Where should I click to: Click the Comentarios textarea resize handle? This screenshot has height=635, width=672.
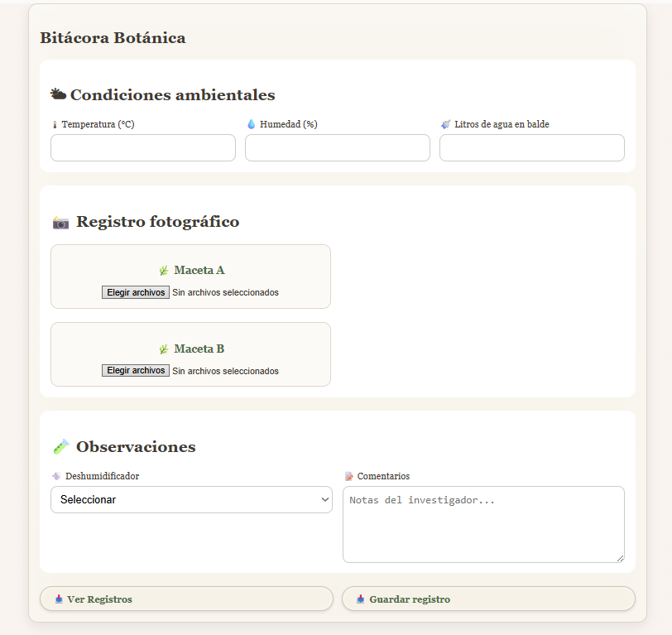pyautogui.click(x=620, y=558)
